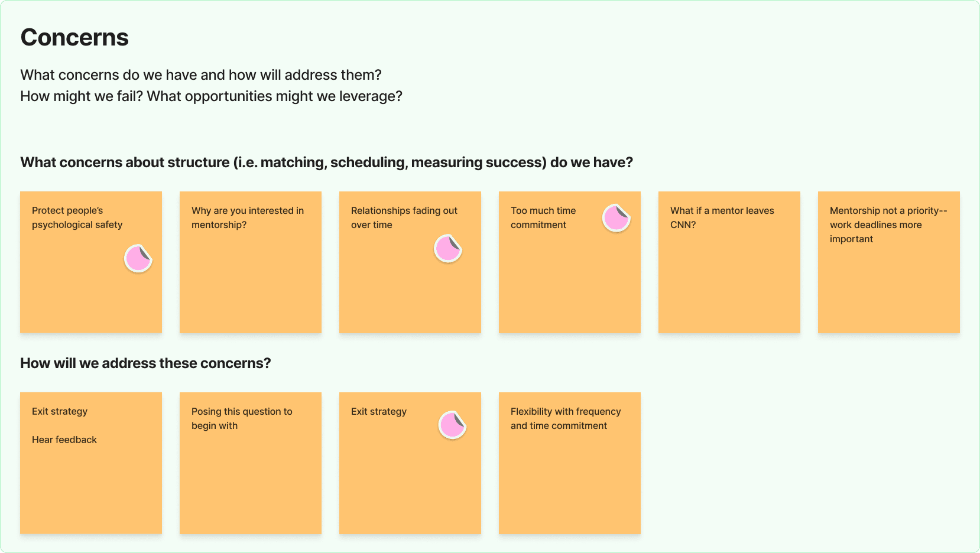980x553 pixels.
Task: Select the 'Flexibility with frequency' sticky note
Action: (570, 463)
